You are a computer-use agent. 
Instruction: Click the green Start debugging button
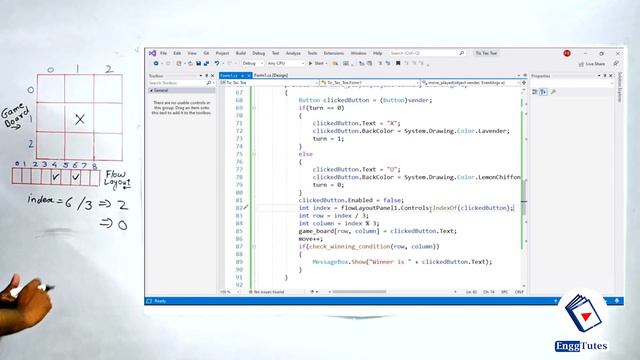tap(316, 63)
